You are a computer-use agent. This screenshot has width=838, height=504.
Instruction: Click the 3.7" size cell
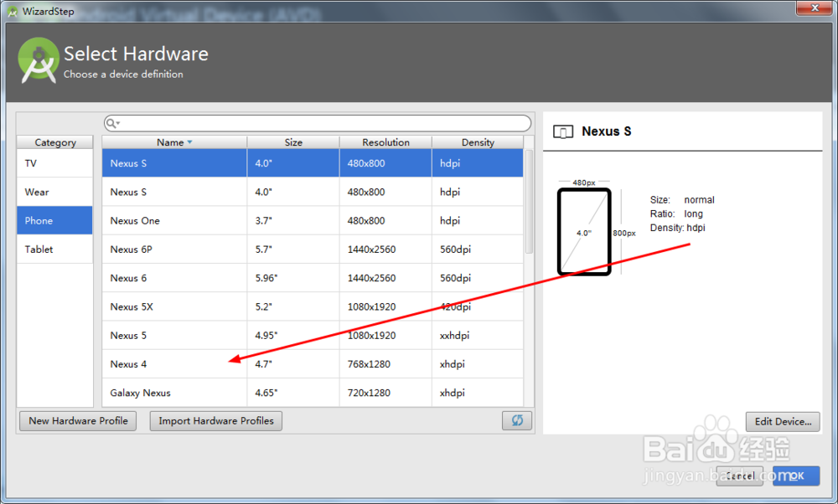click(x=293, y=220)
